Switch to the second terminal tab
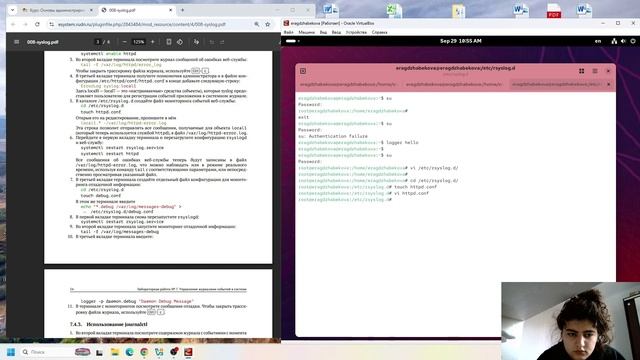640x360 pixels. click(454, 84)
